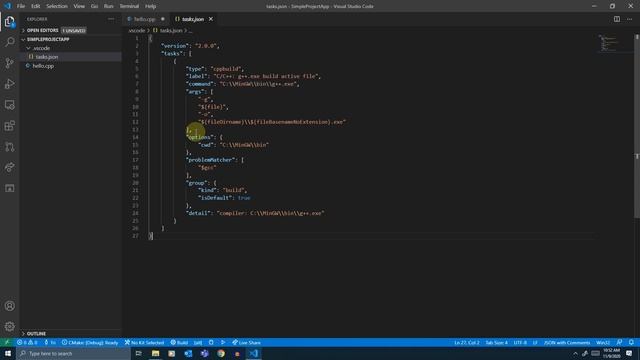Open the Edit menu
The width and height of the screenshot is (640, 360).
click(x=36, y=6)
